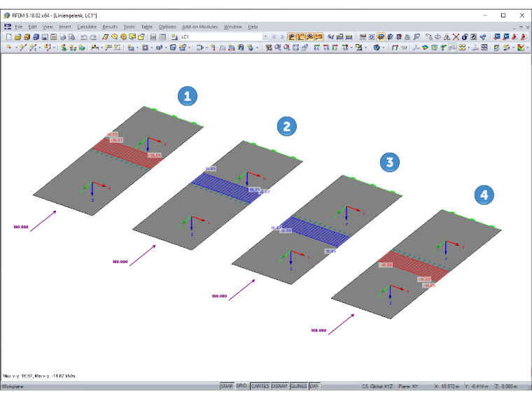Click the wireframe display model icon
This screenshot has height=399, width=532.
coord(296,48)
